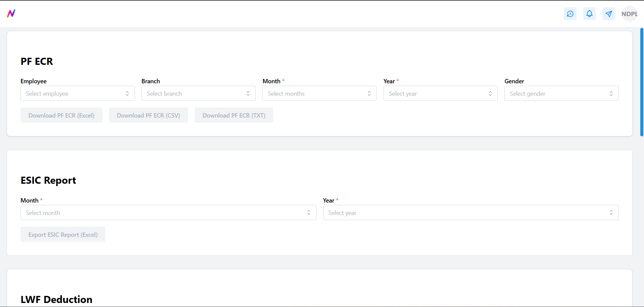Click Download PF ECR (CSV) button

click(x=148, y=115)
